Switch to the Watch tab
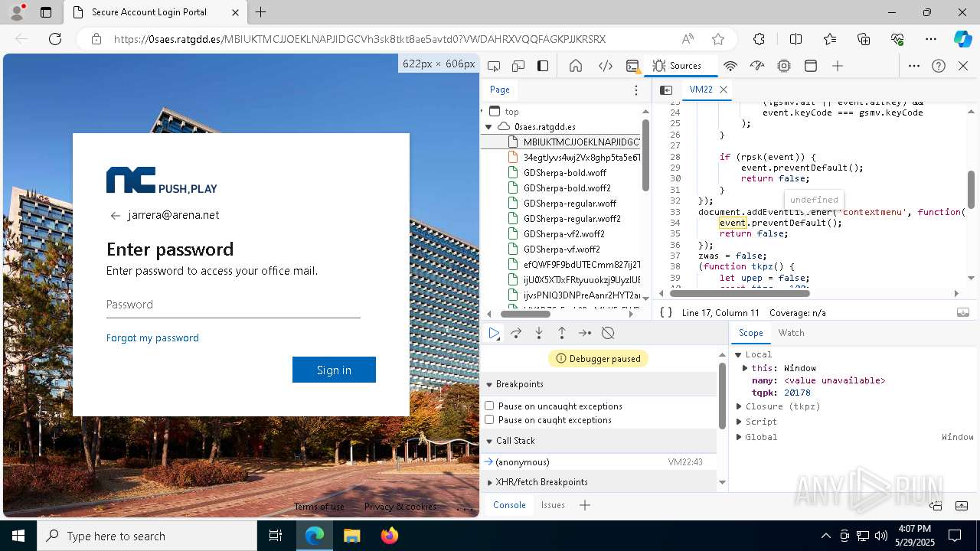 coord(791,333)
